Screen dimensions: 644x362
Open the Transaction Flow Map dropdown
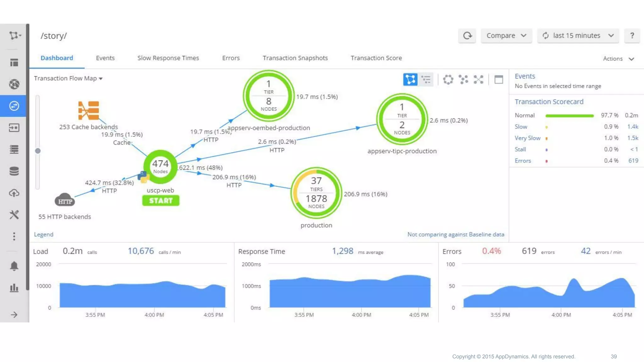68,78
